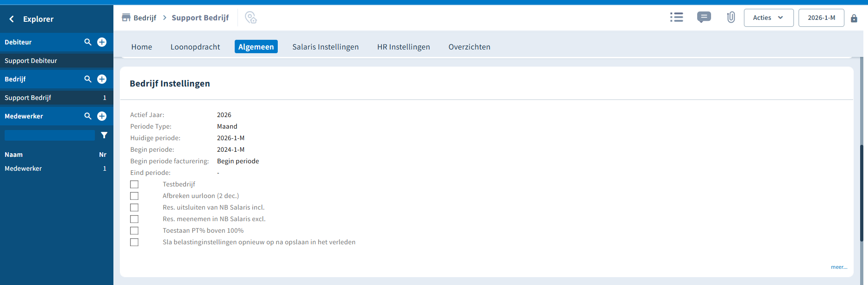Image resolution: width=868 pixels, height=285 pixels.
Task: Open the Overzichten tab
Action: coord(469,47)
